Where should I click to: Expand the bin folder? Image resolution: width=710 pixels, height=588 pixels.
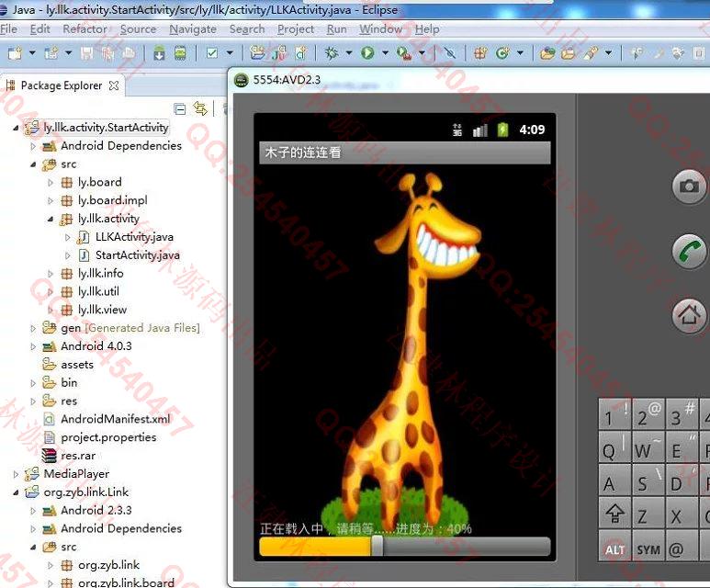(33, 383)
